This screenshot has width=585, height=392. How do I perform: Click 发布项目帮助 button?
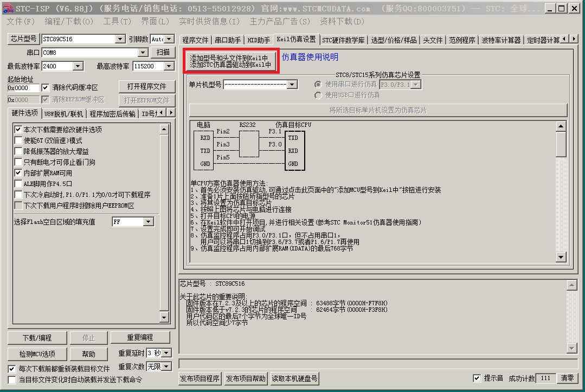point(246,378)
